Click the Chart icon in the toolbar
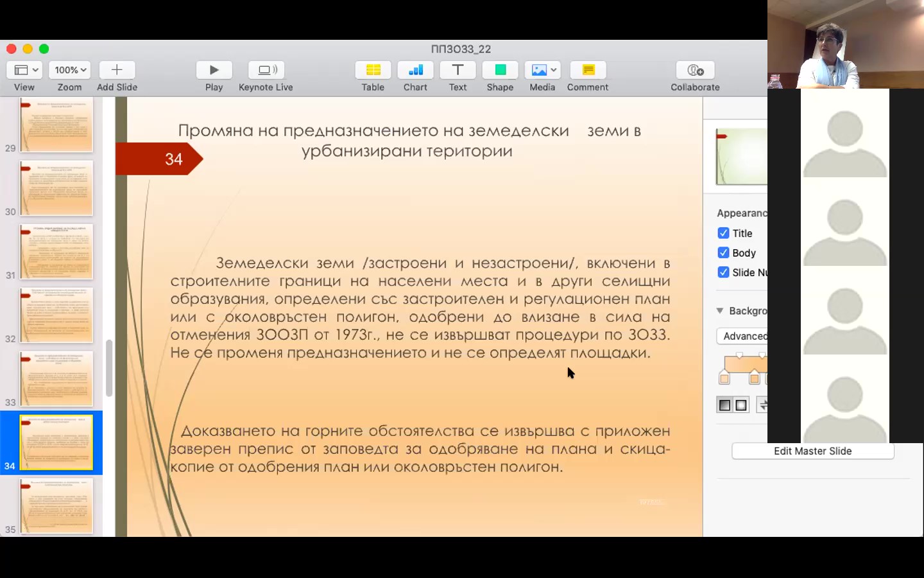Viewport: 924px width, 578px height. tap(415, 70)
